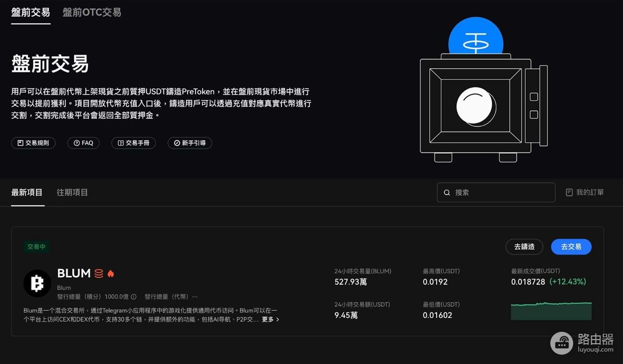Open the FAQ button
This screenshot has width=623, height=364.
[83, 143]
